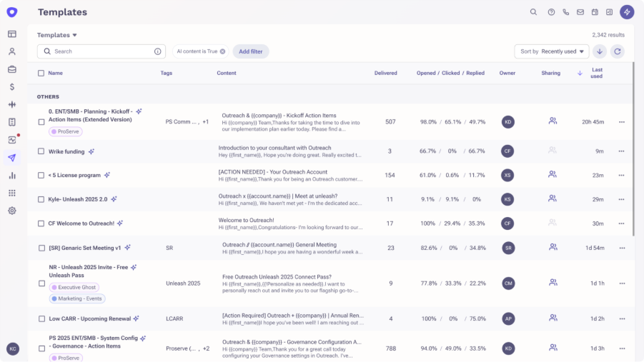Click the Tags column header
Image resolution: width=644 pixels, height=362 pixels.
[167, 73]
